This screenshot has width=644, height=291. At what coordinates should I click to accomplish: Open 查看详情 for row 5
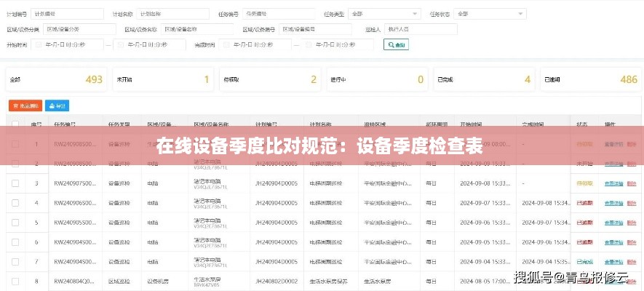coord(613,223)
